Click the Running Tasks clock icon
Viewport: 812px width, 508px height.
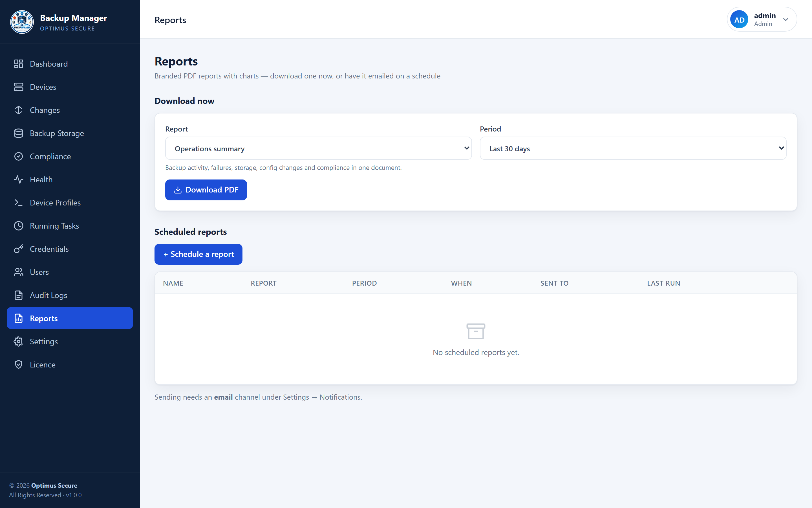tap(18, 226)
